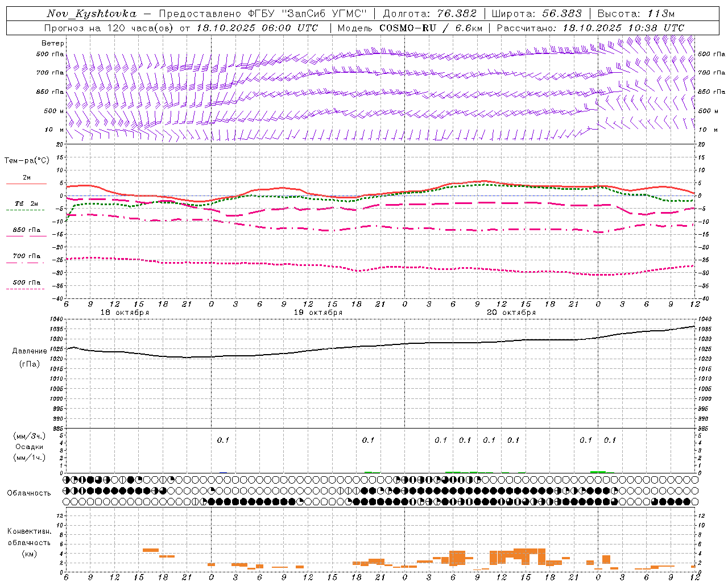The height and width of the screenshot is (582, 728).
Task: Click the Конвективн. label
Action: point(30,531)
